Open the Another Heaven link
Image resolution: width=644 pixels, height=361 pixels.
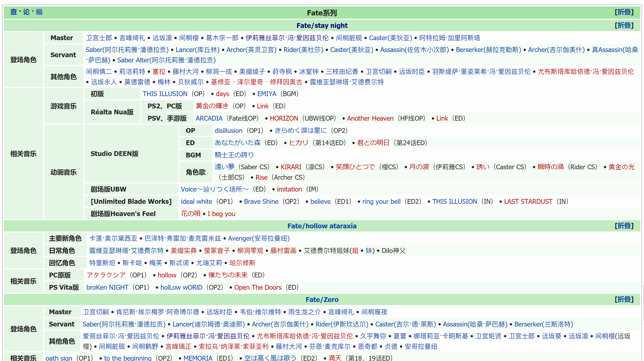pos(370,118)
